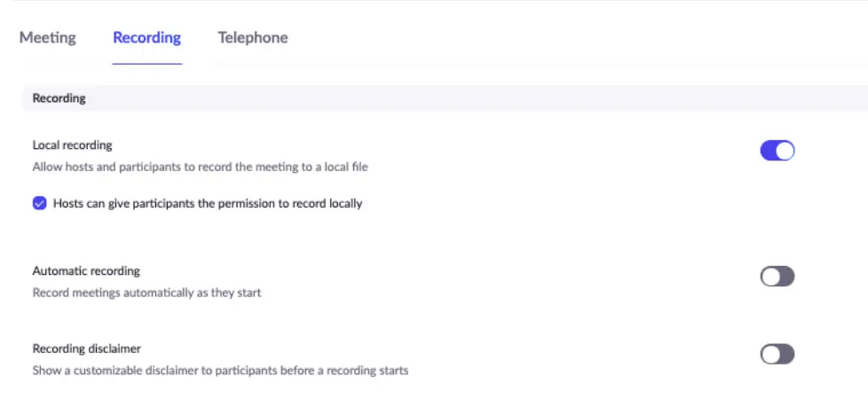Screen dimensions: 868x415
Task: Click the blue underline beneath Recording tab
Action: (x=146, y=64)
